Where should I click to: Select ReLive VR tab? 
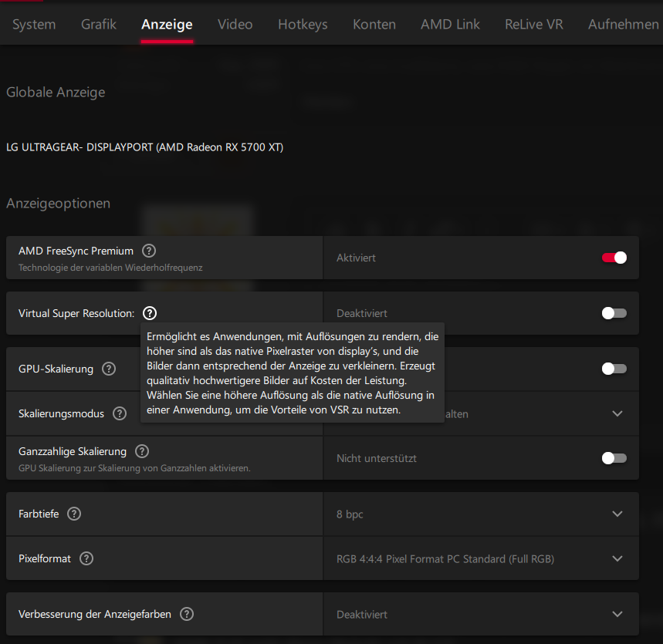(x=534, y=25)
